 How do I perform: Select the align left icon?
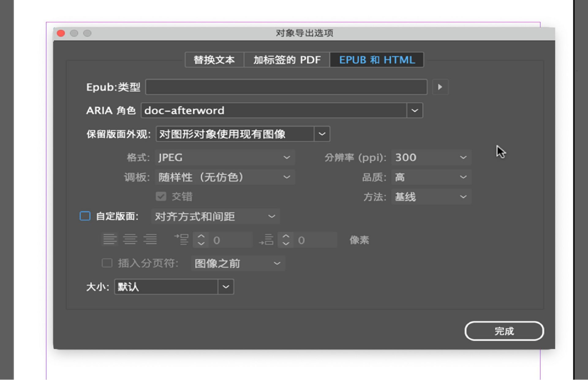click(x=110, y=240)
